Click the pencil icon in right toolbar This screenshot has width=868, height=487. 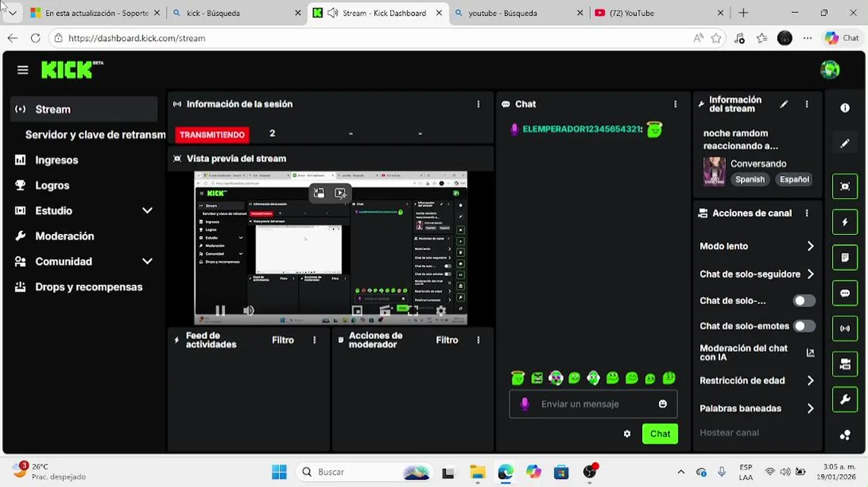(845, 143)
